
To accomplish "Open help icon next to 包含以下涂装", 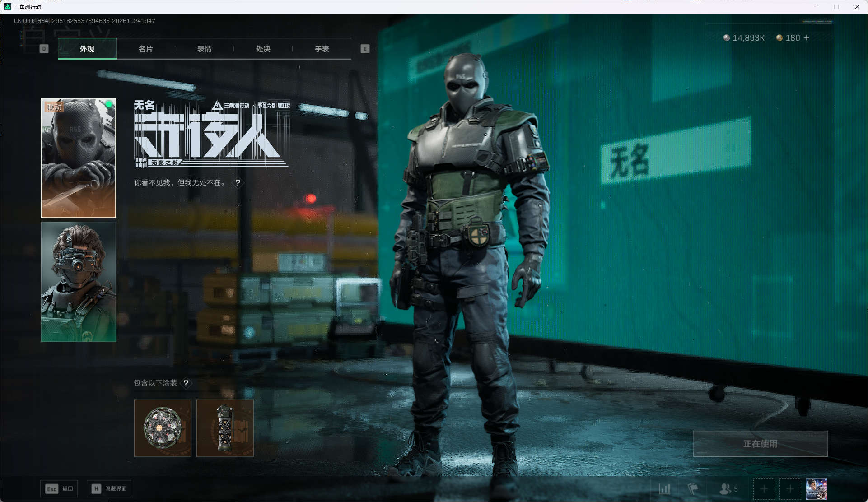I will (186, 383).
